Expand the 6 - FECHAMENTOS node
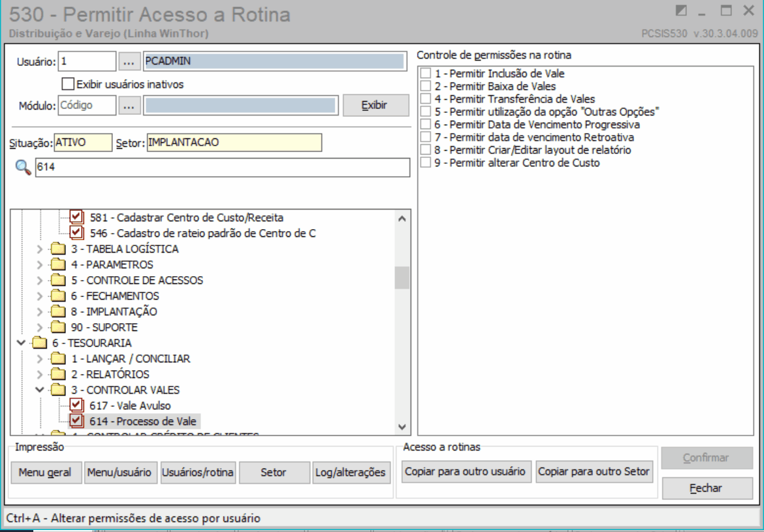The height and width of the screenshot is (532, 764). pyautogui.click(x=40, y=296)
